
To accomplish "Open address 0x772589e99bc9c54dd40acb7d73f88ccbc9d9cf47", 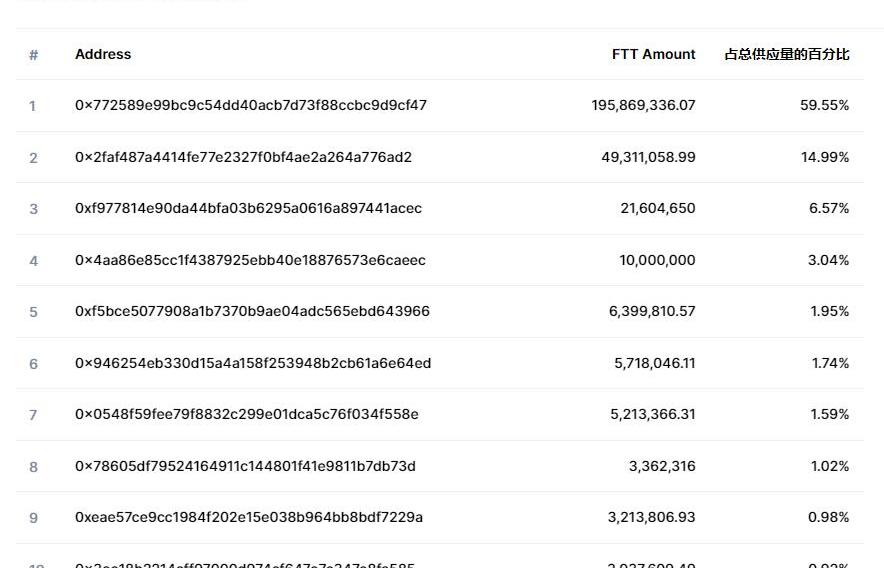I will click(251, 105).
